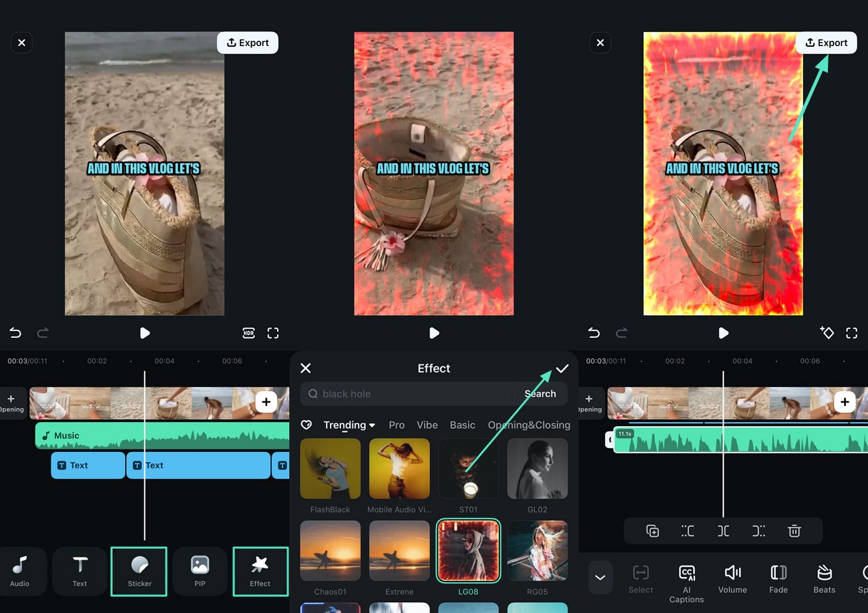Image resolution: width=868 pixels, height=613 pixels.
Task: Click the undo arrow on the AI Captions screen
Action: 594,333
